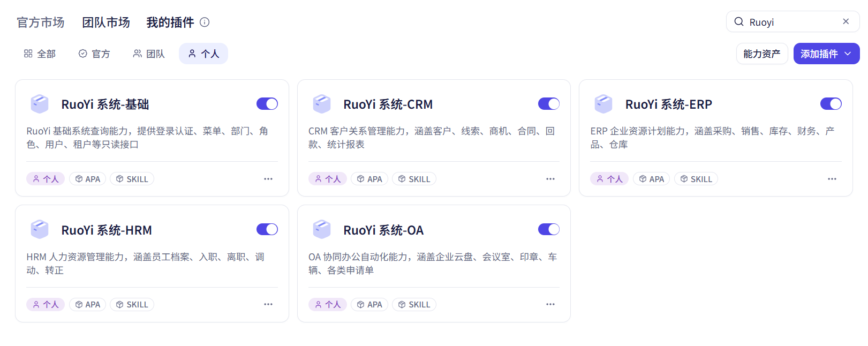Click the info icon beside 我的插件
Viewport: 868px width, 346px height.
tap(205, 22)
